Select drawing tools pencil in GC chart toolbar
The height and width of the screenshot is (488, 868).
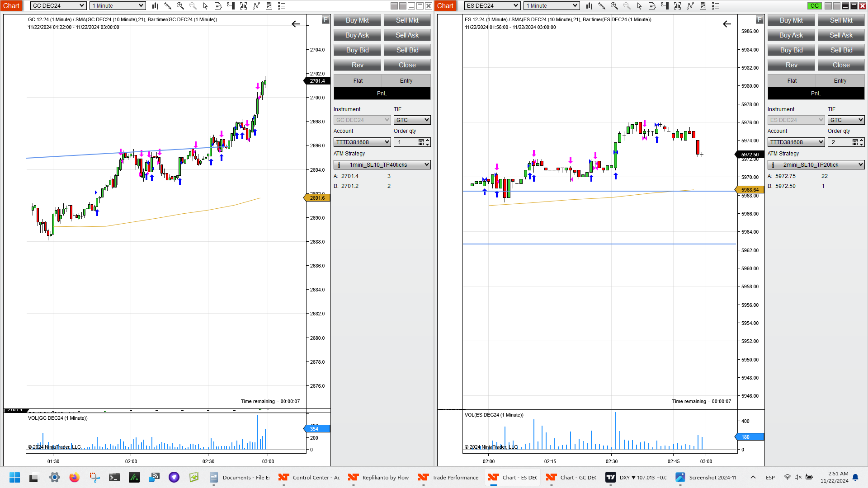tap(168, 6)
